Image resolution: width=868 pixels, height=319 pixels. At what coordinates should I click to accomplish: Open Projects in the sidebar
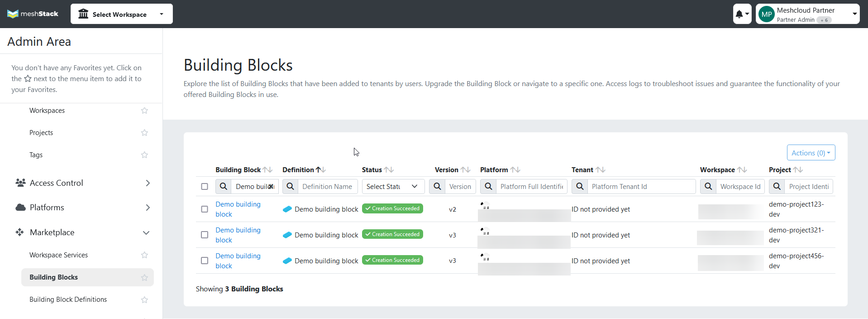tap(41, 133)
